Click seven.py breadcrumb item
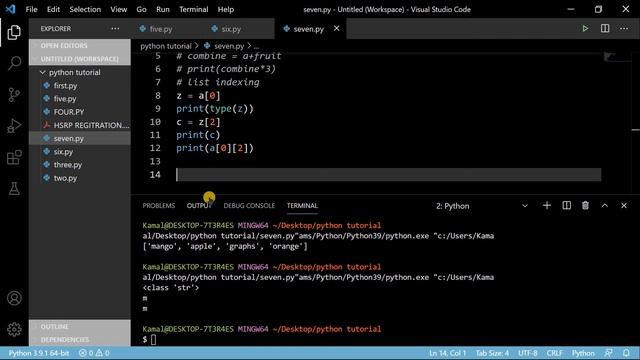Image resolution: width=640 pixels, height=360 pixels. 224,46
